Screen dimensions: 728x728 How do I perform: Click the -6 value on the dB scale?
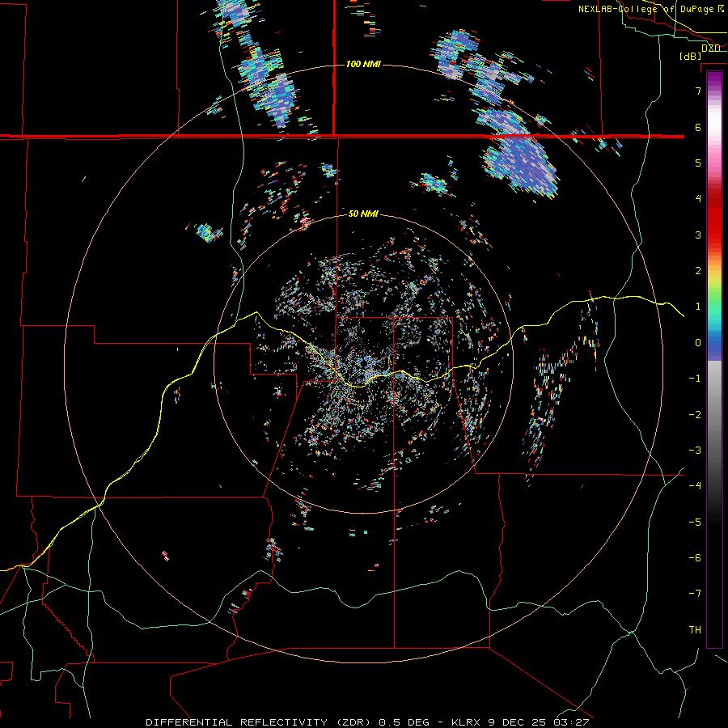tap(695, 557)
